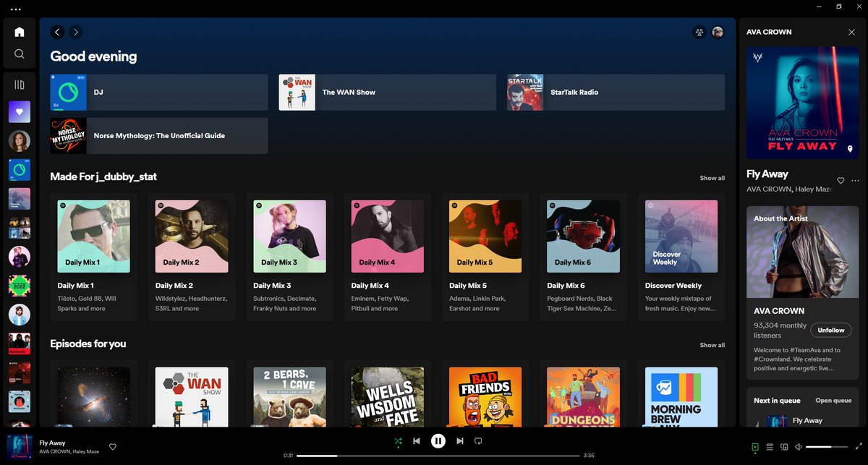Open the About the Artist card
Screen dimensions: 868x465
[x=803, y=293]
